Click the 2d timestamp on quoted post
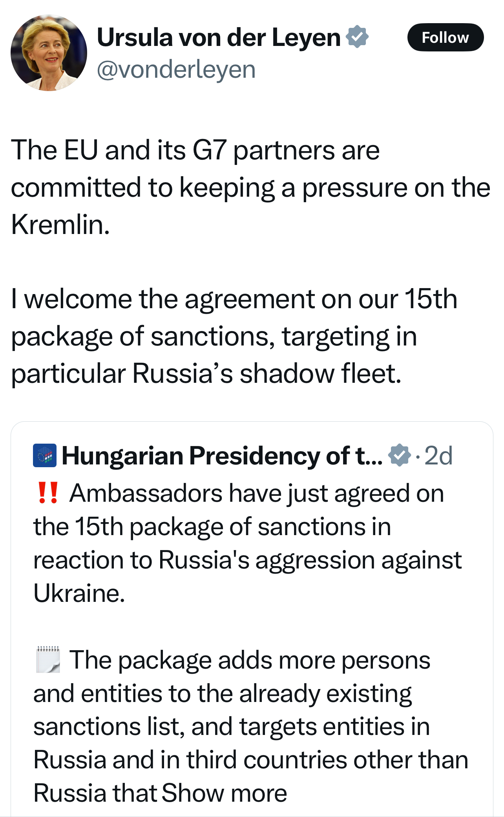Viewport: 504px width, 817px height. coord(438,455)
